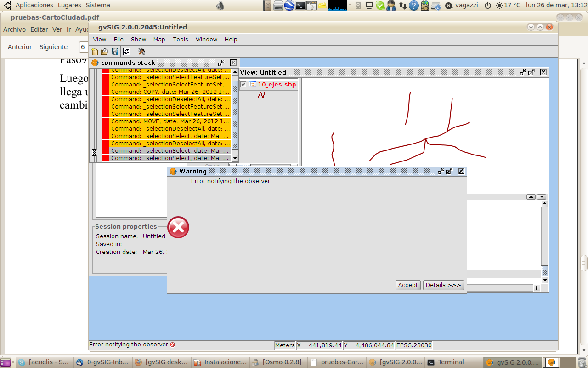Collapse the lower panel with the up triangle
Screen dimensions: 588x368
[531, 197]
